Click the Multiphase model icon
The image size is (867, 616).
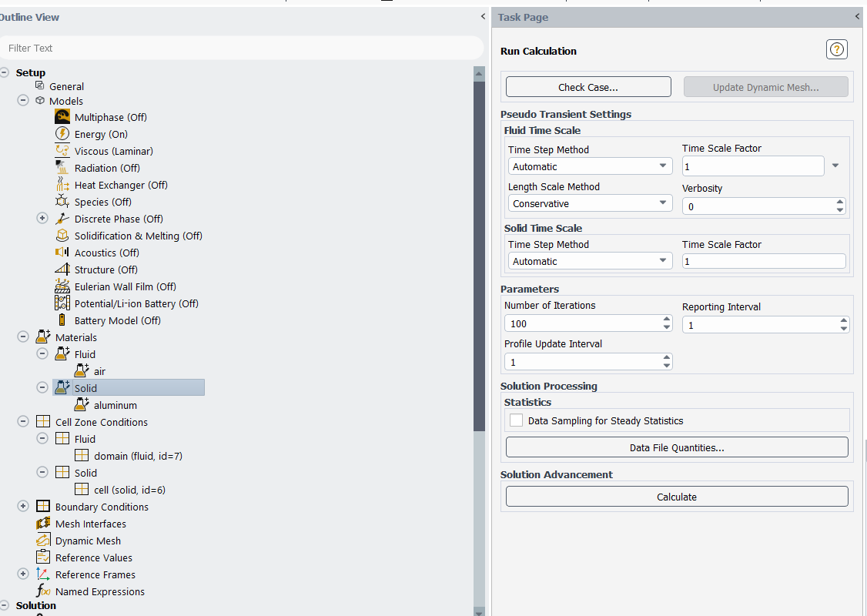(x=62, y=117)
